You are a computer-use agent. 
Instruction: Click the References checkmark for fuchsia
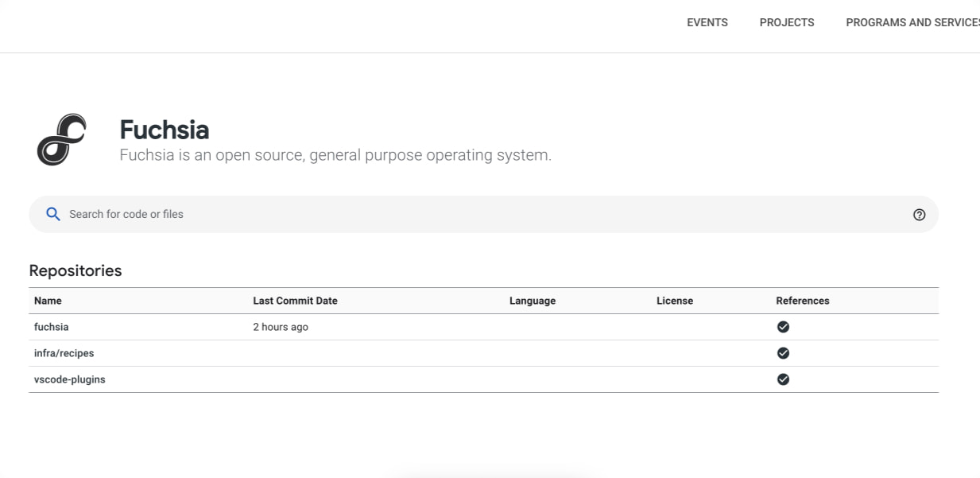tap(783, 327)
